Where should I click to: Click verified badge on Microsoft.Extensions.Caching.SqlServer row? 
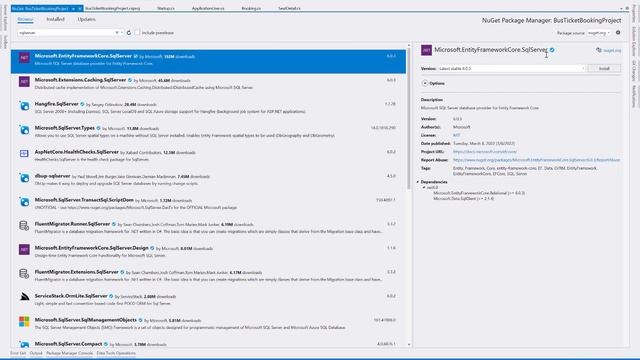130,80
